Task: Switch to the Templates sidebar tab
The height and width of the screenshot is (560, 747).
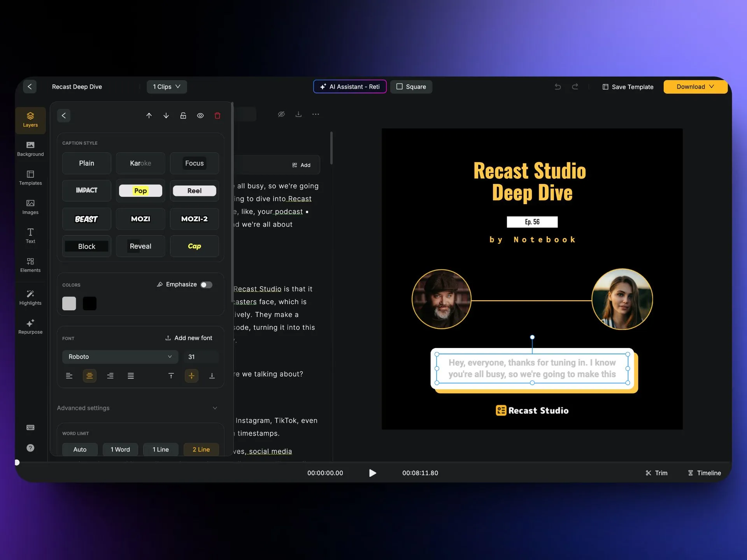Action: 30,177
